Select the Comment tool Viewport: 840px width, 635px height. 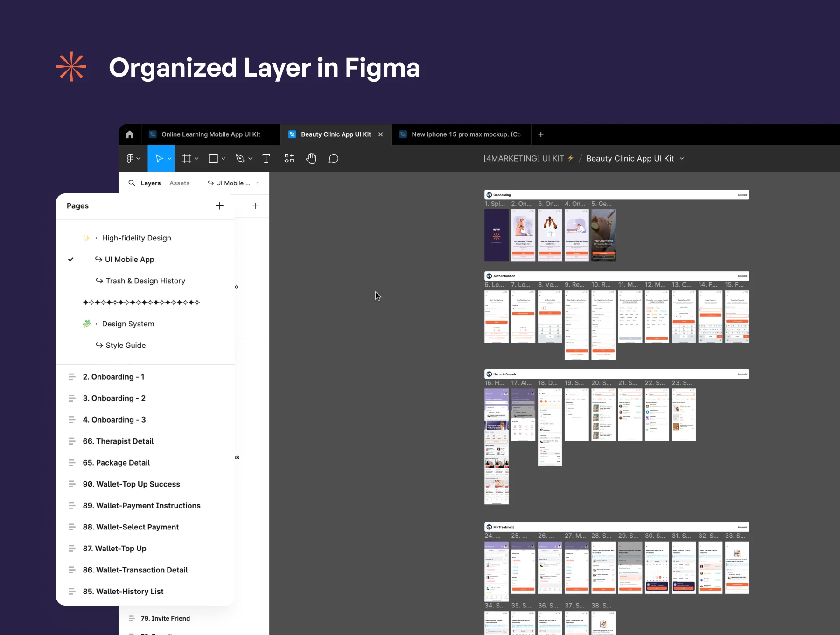(x=333, y=159)
